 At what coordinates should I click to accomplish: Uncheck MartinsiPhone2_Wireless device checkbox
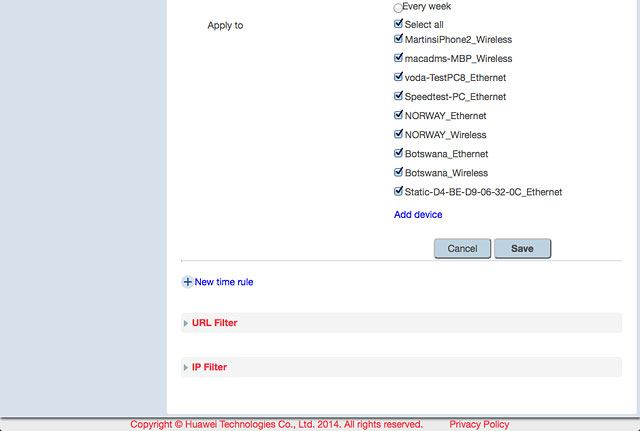click(x=398, y=39)
